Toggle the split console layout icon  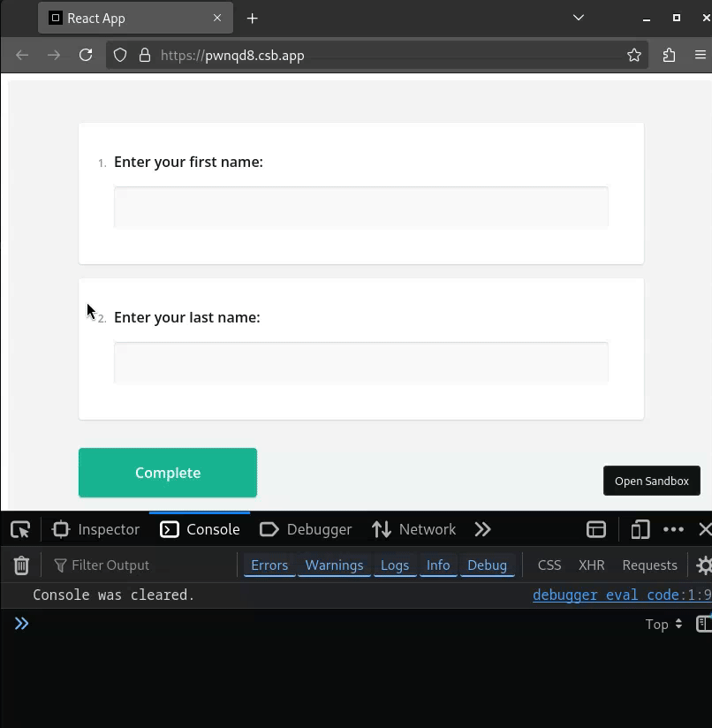[x=596, y=528]
